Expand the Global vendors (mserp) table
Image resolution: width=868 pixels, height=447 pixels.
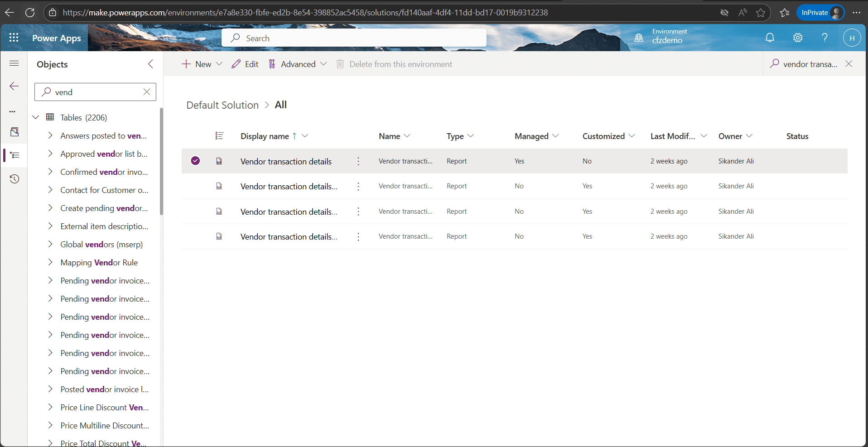[x=50, y=244]
